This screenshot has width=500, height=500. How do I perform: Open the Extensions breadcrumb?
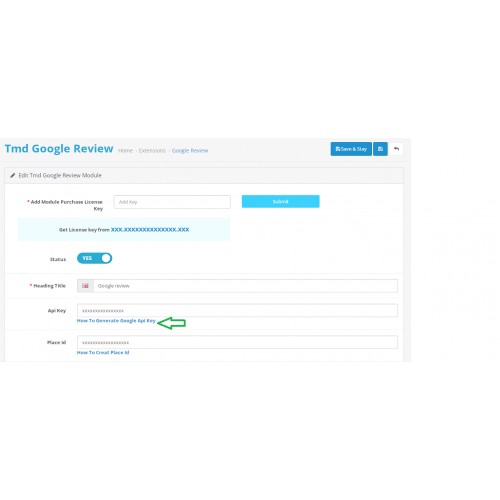pyautogui.click(x=152, y=151)
